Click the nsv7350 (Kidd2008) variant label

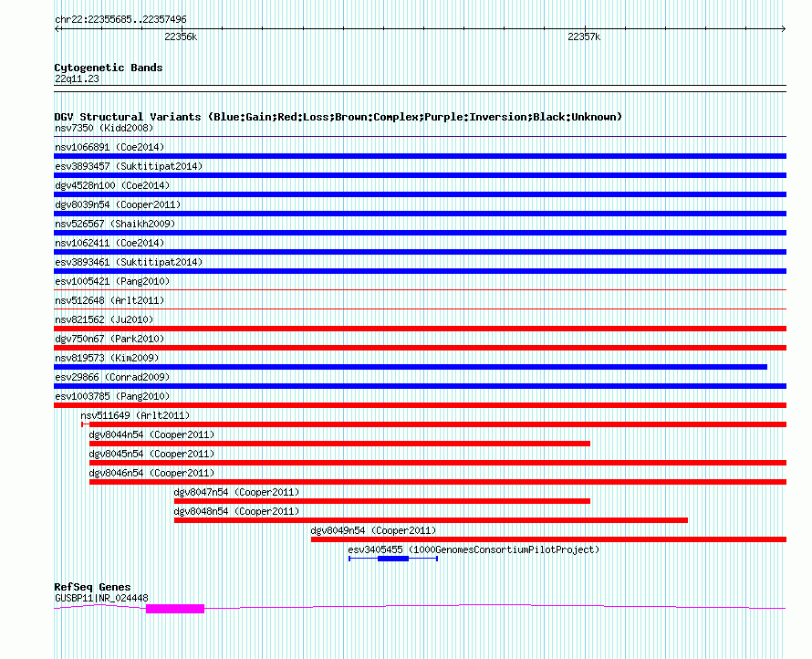coord(104,128)
